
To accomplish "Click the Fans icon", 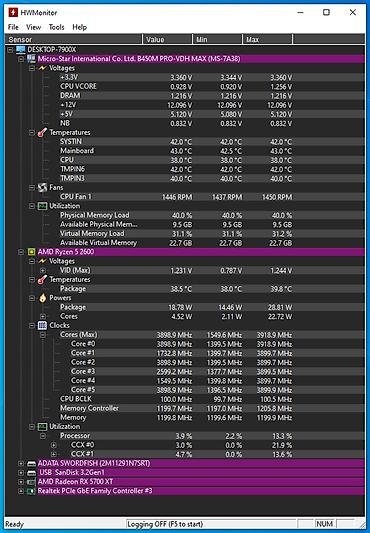I will [x=42, y=187].
